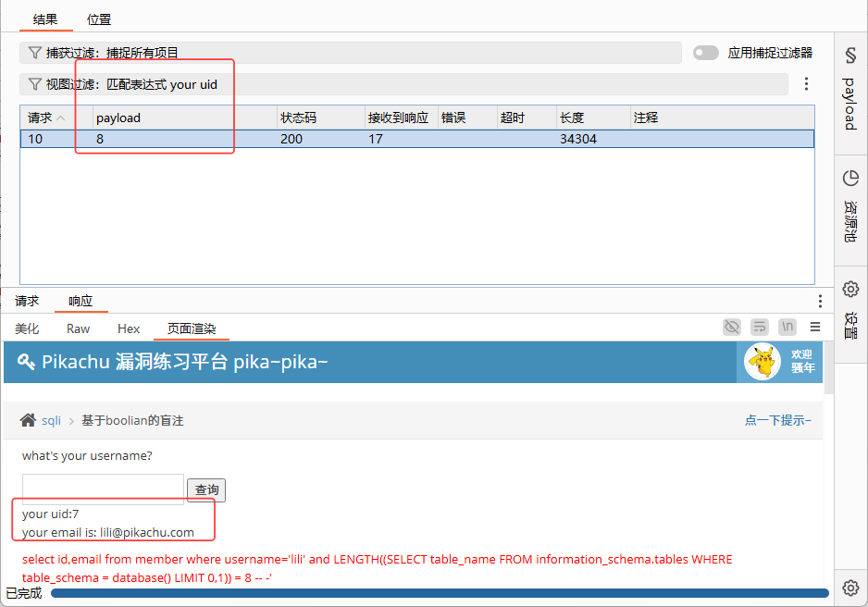Click the key icon beside Pikachu title
The height and width of the screenshot is (607, 868).
(26, 362)
